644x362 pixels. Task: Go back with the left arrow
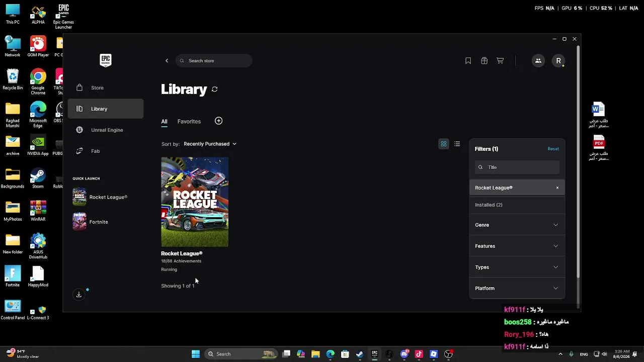(167, 61)
